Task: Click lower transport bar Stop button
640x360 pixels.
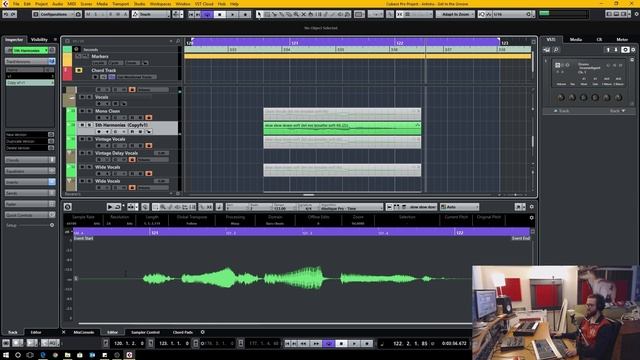Action: point(341,344)
